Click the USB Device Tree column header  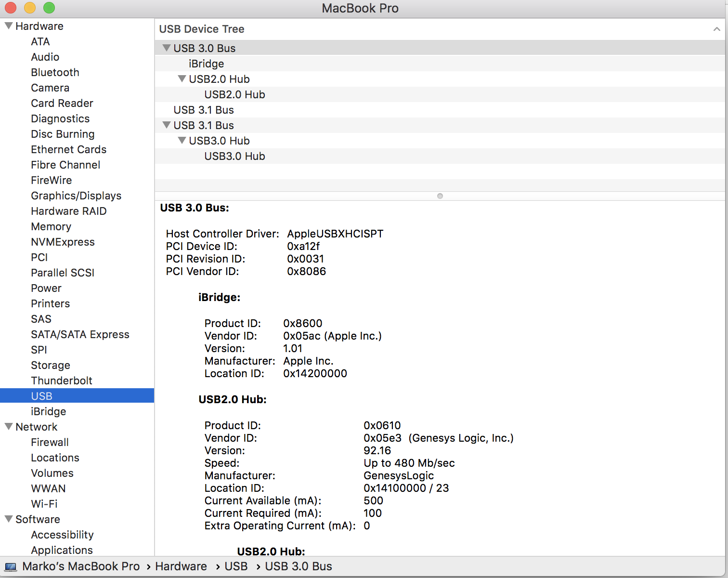click(x=440, y=29)
